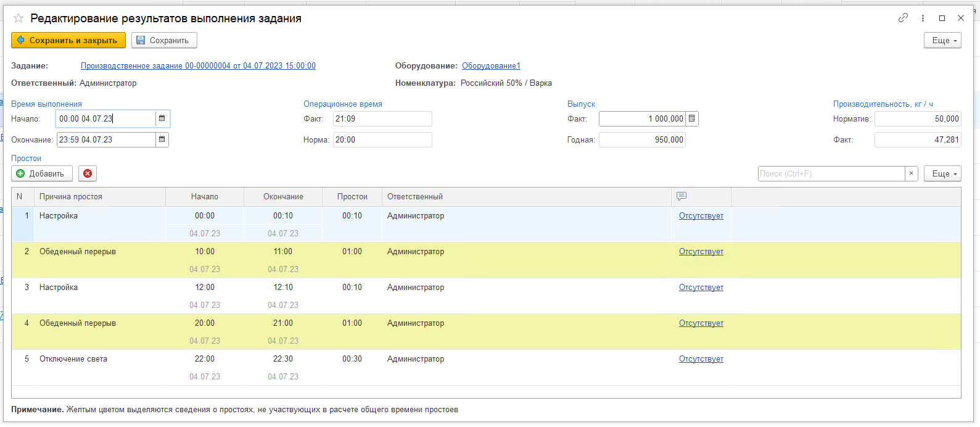Add a new downtime row with Добавить
The height and width of the screenshot is (427, 980).
(x=41, y=173)
